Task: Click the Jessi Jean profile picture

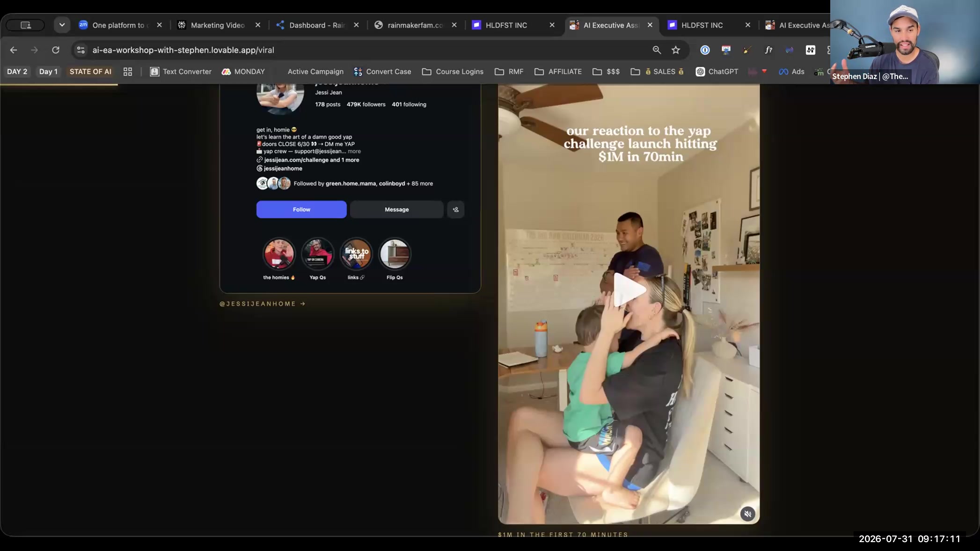Action: click(x=280, y=99)
